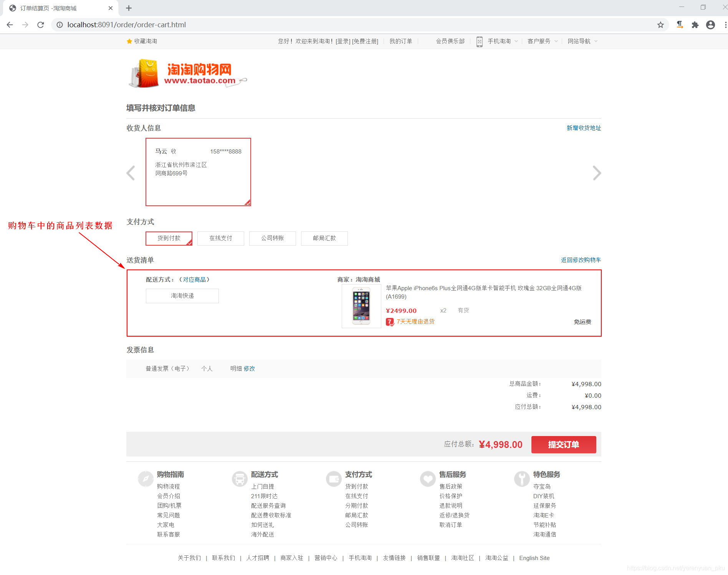The width and height of the screenshot is (728, 575).
Task: Choose 淘淘快递 delivery method
Action: click(x=182, y=296)
